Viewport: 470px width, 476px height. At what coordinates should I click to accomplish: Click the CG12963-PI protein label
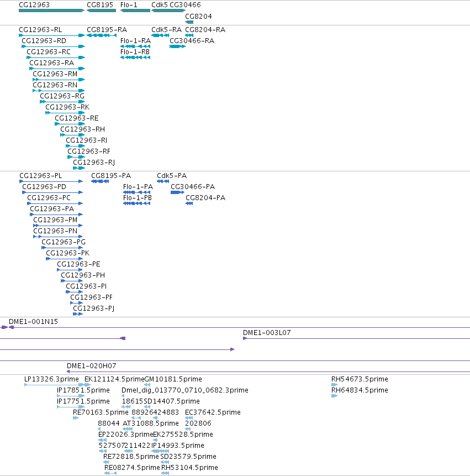tap(86, 286)
